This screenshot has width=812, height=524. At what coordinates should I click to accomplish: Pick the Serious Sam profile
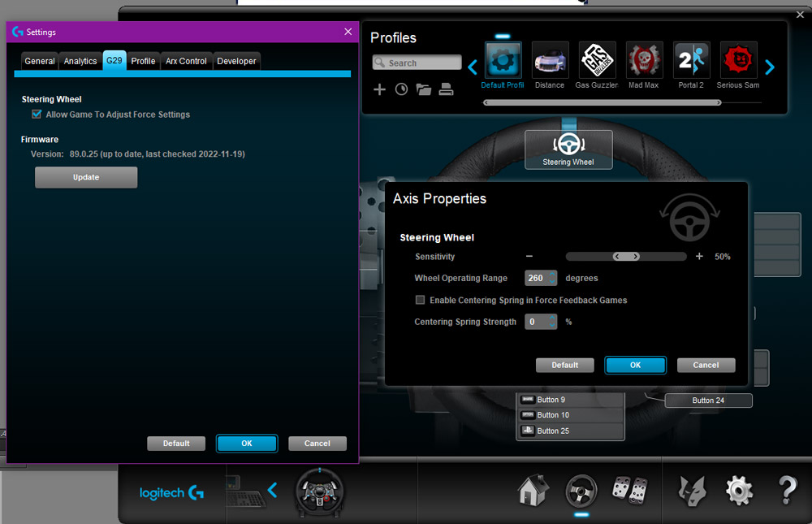pos(738,59)
